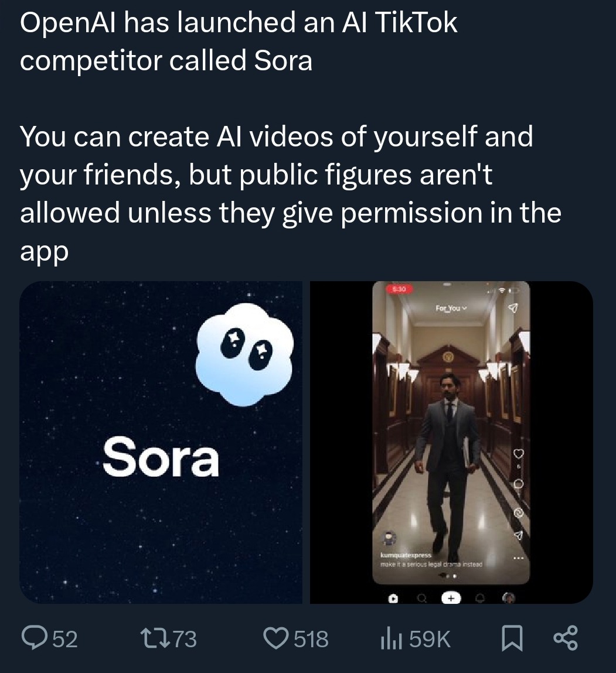The width and height of the screenshot is (616, 673).
Task: Select the Search icon in the bottom navigation
Action: coord(422,598)
